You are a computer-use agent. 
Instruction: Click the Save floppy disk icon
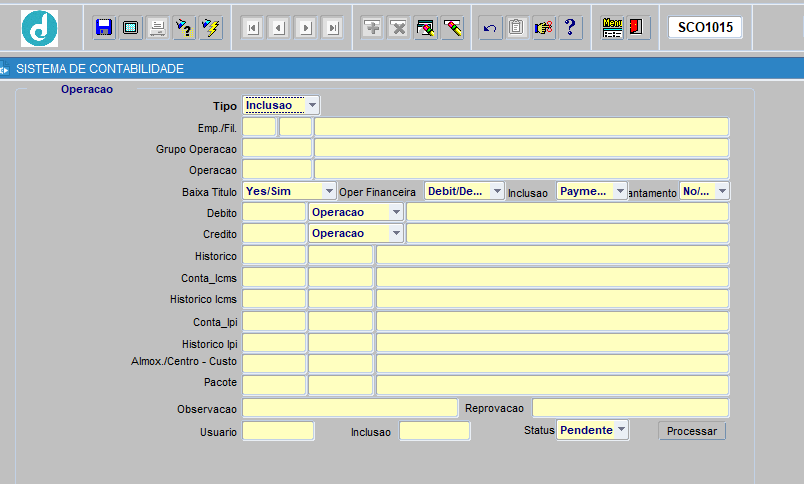104,28
